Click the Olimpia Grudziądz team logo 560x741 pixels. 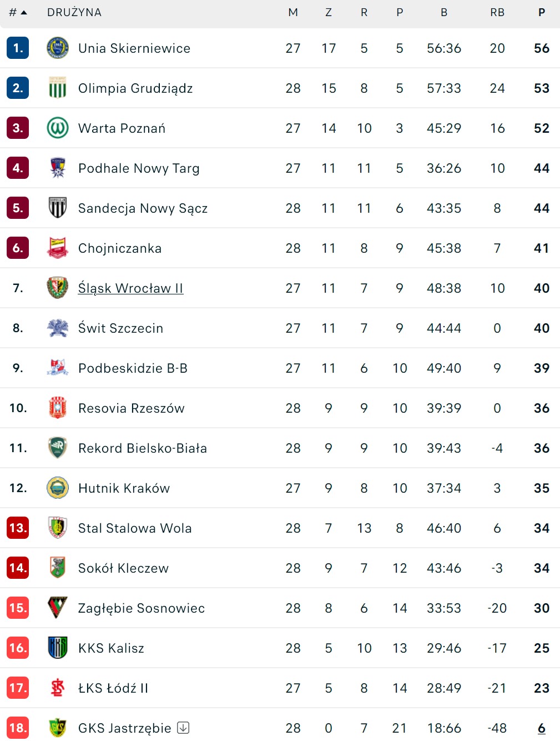pyautogui.click(x=58, y=88)
